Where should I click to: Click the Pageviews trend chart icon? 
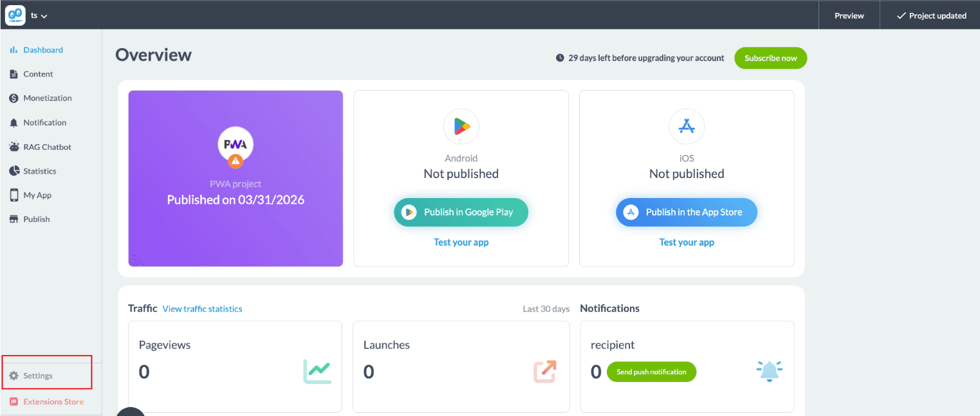(x=317, y=371)
